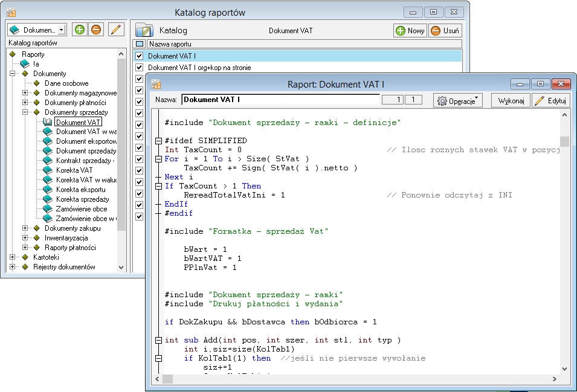Collapse the Dokumenty tree node

point(12,74)
